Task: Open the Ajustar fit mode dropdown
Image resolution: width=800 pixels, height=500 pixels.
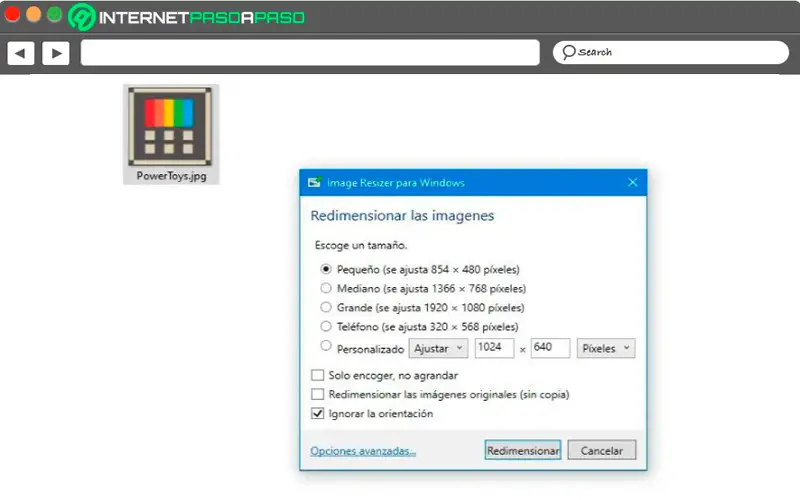Action: [x=438, y=348]
